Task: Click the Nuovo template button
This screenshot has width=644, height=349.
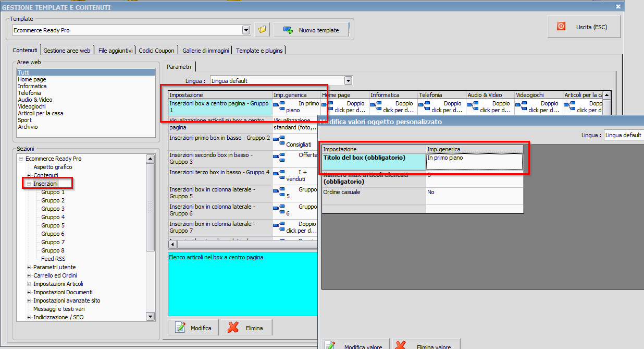Action: click(311, 30)
